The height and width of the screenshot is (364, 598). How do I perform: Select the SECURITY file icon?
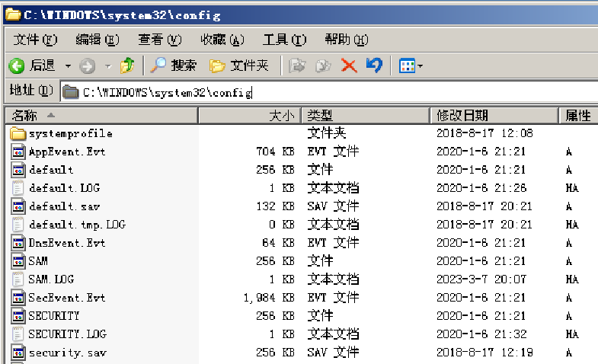pyautogui.click(x=18, y=316)
